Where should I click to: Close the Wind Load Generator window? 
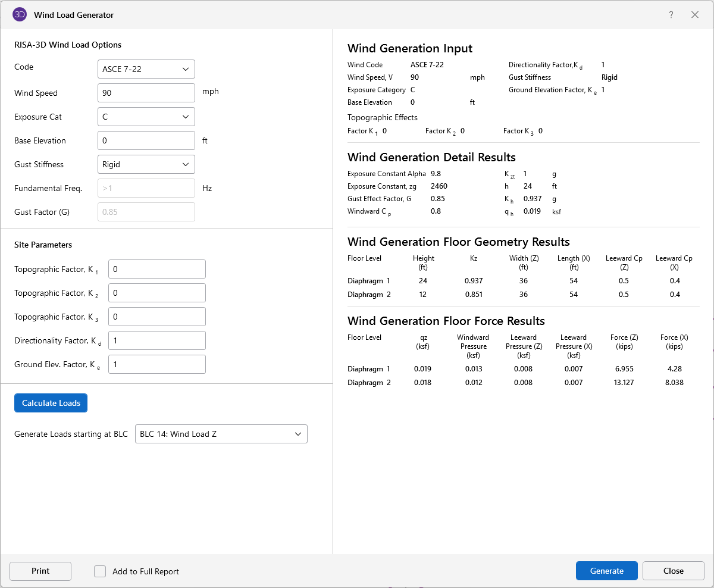pyautogui.click(x=695, y=15)
